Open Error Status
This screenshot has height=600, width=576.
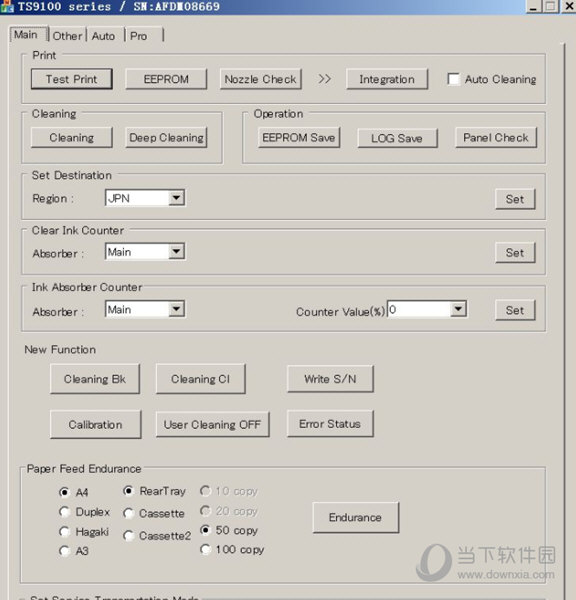pyautogui.click(x=330, y=424)
